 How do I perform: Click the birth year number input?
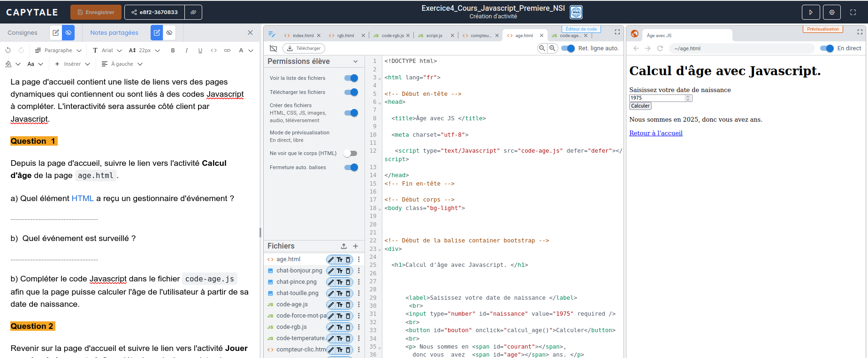[x=661, y=98]
